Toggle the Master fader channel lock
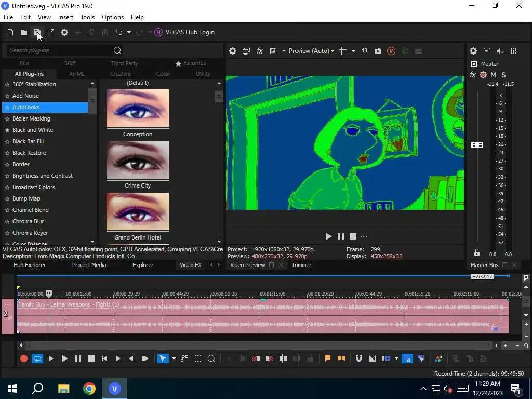 pyautogui.click(x=477, y=253)
